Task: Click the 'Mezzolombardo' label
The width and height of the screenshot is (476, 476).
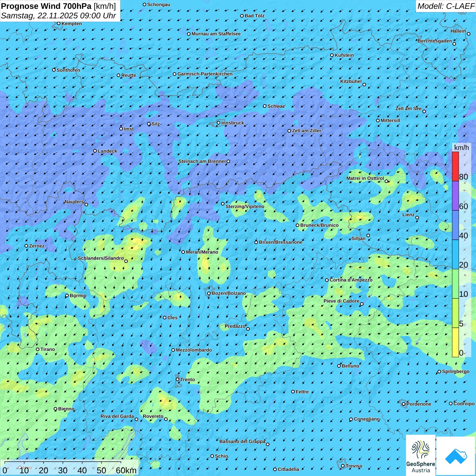Action: 194,350
